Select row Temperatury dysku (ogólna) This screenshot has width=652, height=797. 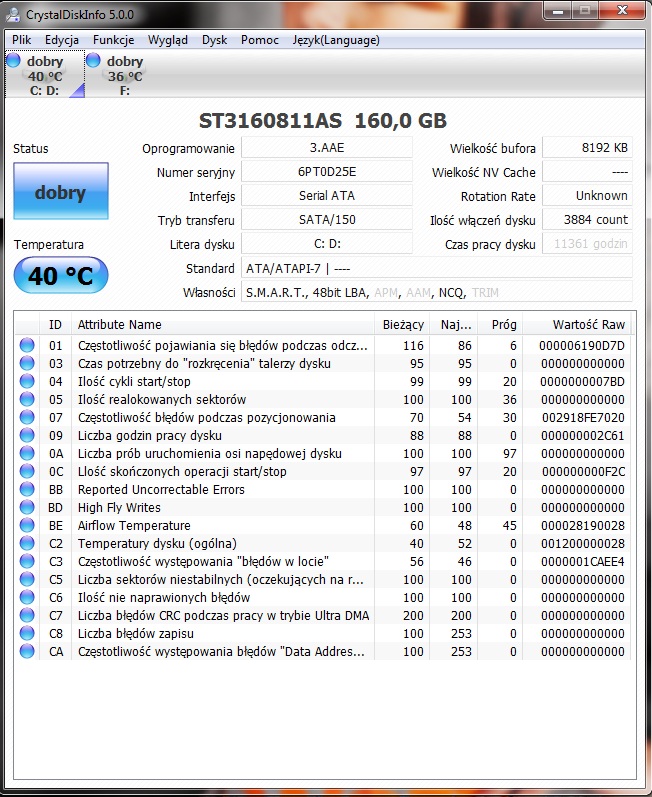323,543
